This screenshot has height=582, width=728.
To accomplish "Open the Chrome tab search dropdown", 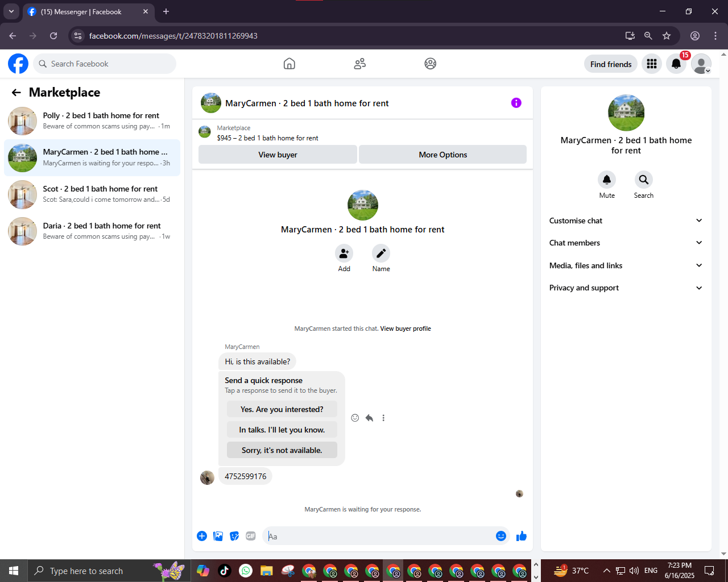I will point(11,11).
